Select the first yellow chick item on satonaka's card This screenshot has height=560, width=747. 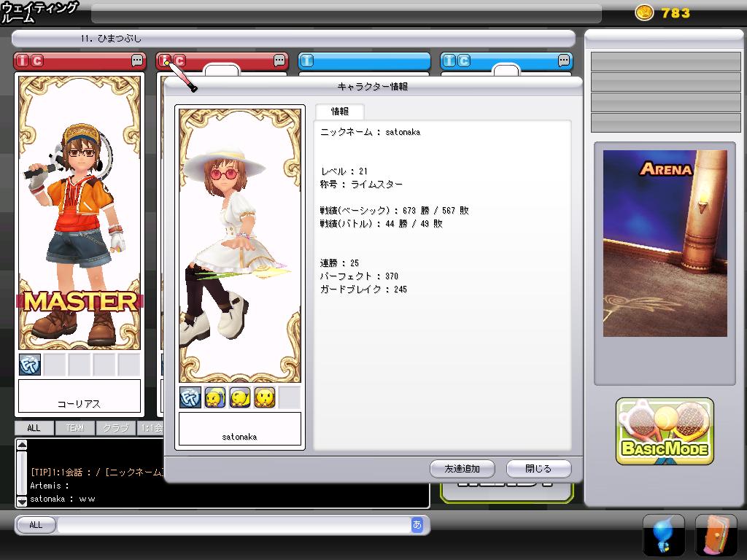[215, 397]
